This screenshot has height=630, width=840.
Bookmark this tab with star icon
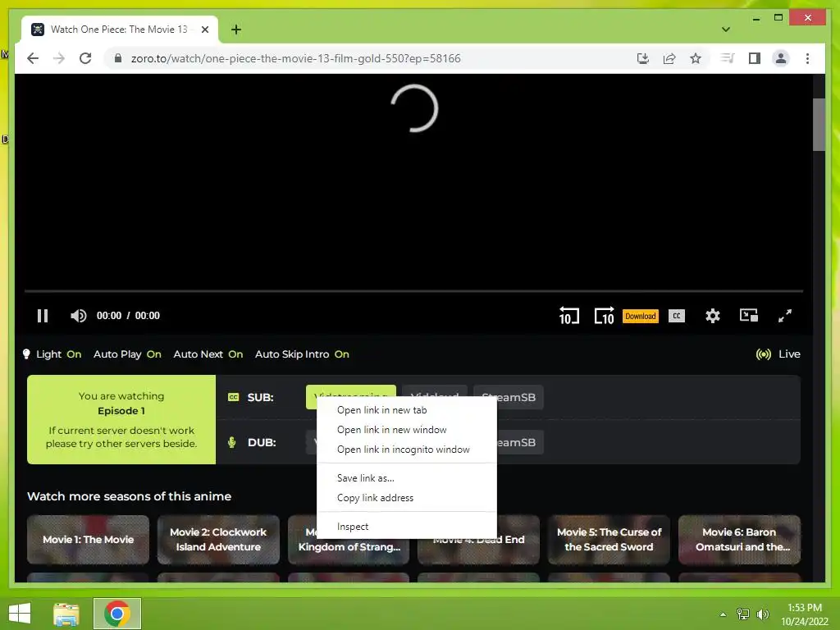click(x=696, y=58)
